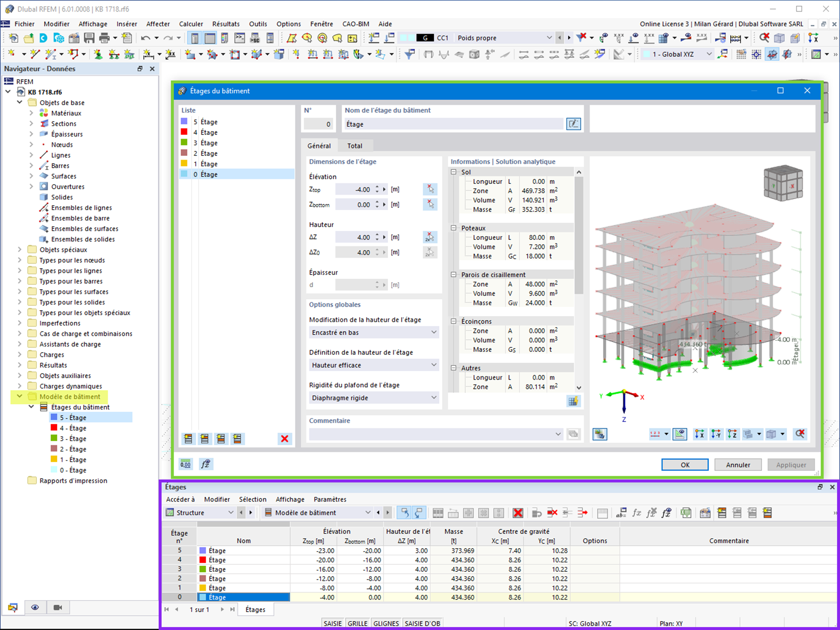Toggle SAISIE in the status bar
This screenshot has width=840, height=630.
click(333, 624)
